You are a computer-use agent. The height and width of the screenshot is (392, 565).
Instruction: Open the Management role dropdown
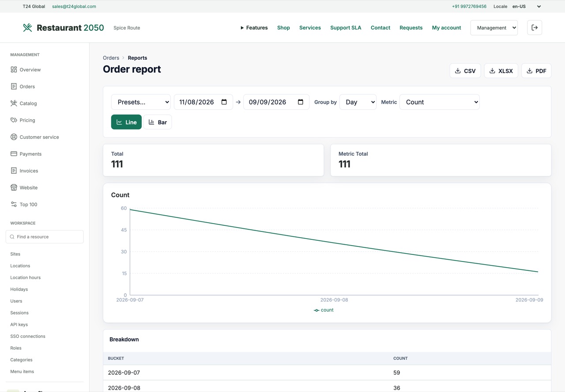494,27
